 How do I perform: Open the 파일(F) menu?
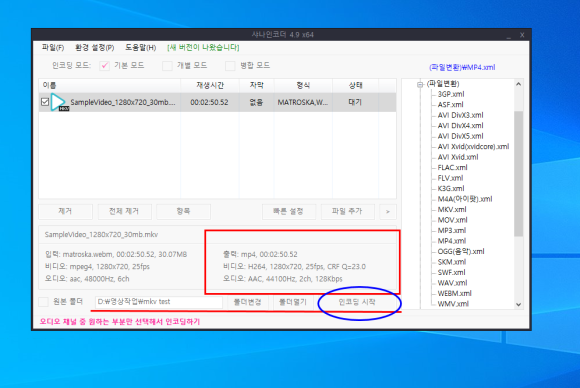tap(53, 48)
